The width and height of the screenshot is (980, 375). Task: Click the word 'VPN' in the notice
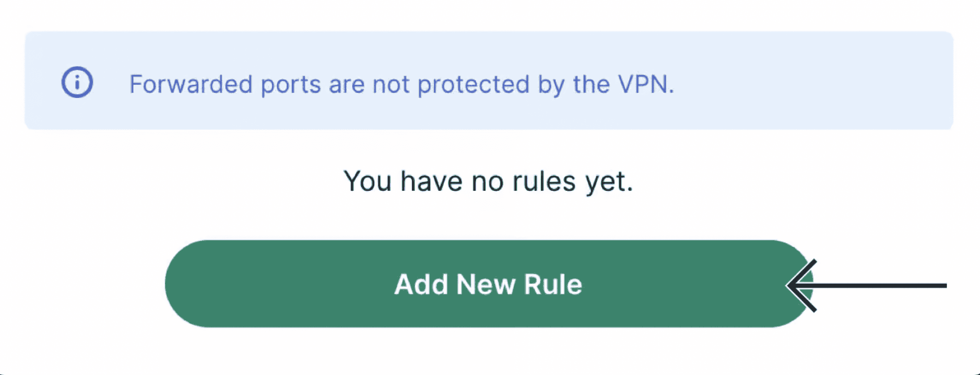[x=645, y=85]
